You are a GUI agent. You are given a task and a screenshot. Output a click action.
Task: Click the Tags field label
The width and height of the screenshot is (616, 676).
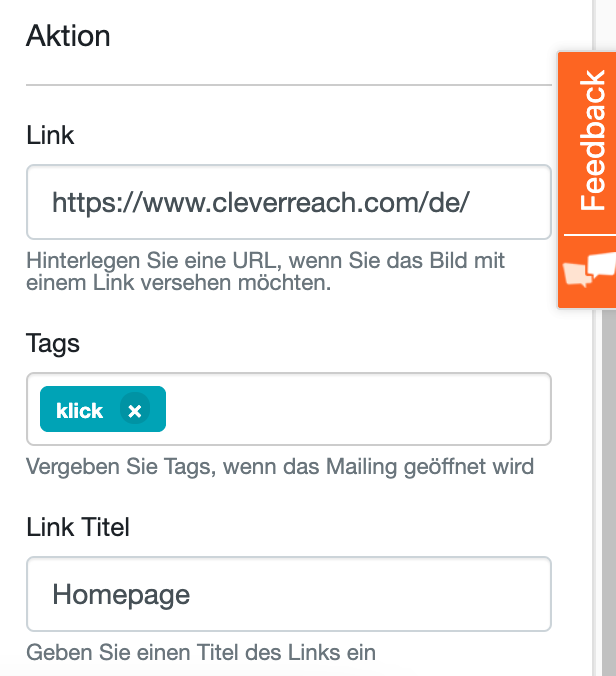(x=53, y=344)
